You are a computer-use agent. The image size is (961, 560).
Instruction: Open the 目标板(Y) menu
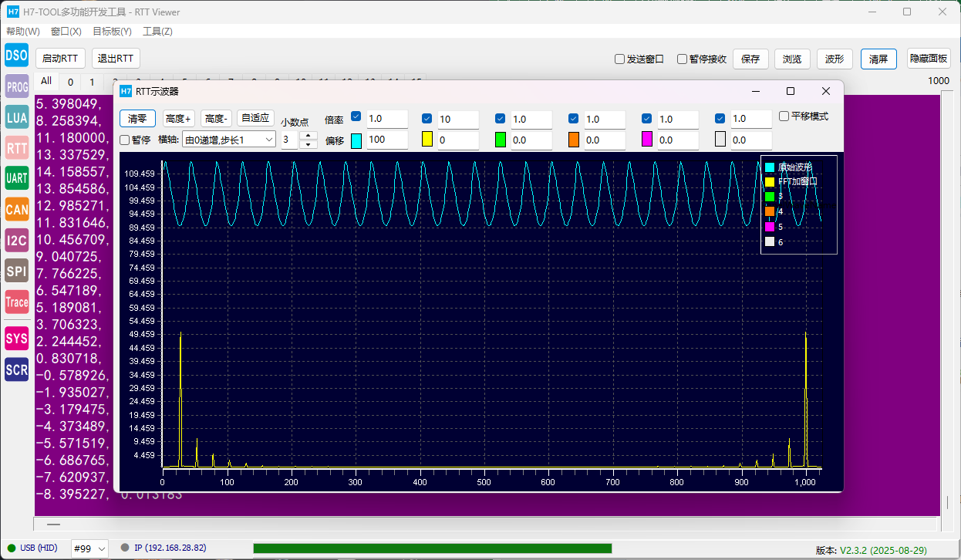point(112,32)
